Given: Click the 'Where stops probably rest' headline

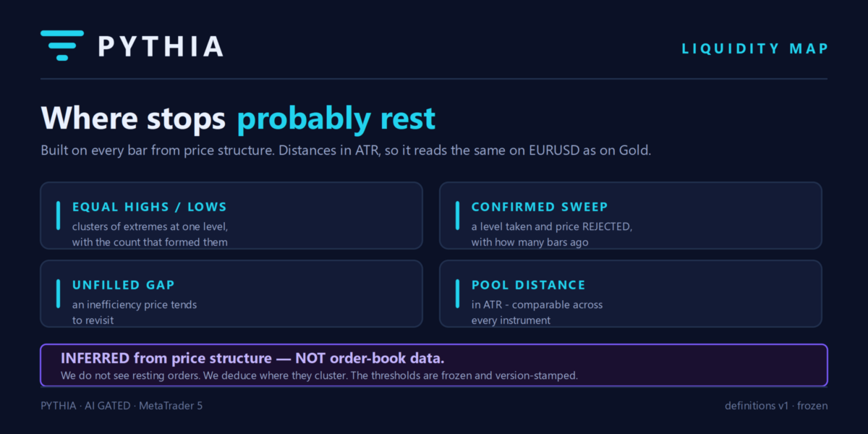Looking at the screenshot, I should pyautogui.click(x=238, y=118).
